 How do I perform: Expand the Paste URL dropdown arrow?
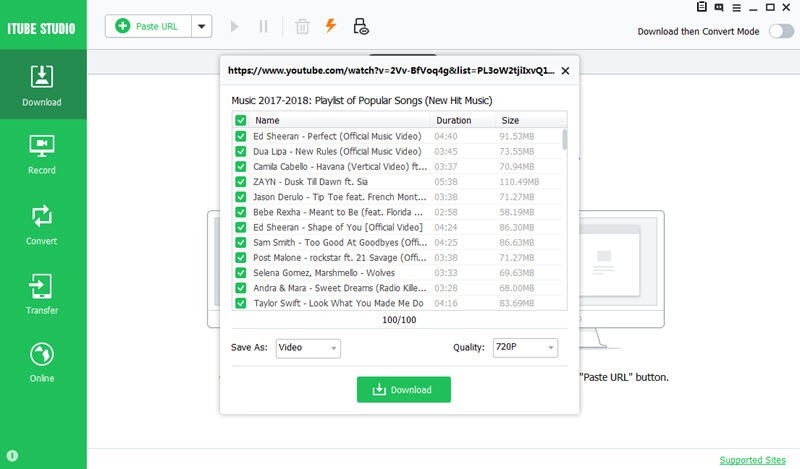coord(201,26)
